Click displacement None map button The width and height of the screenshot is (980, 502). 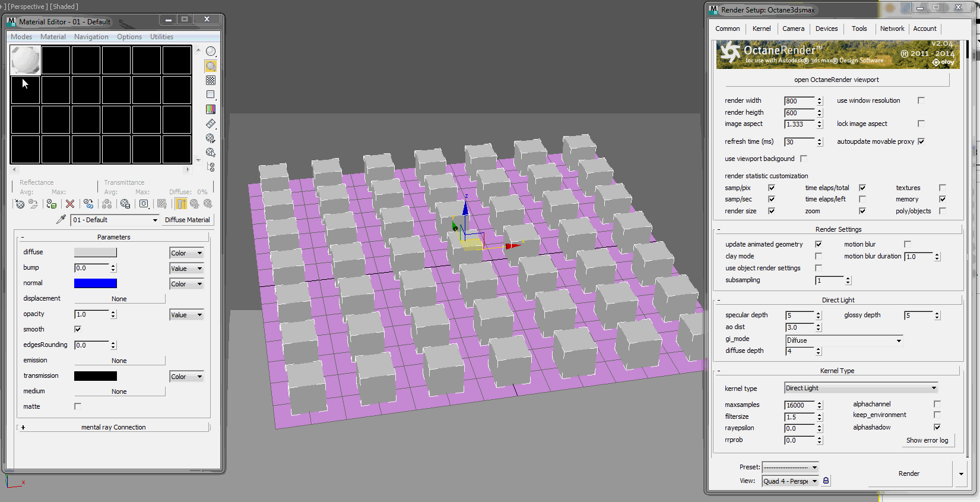point(119,299)
